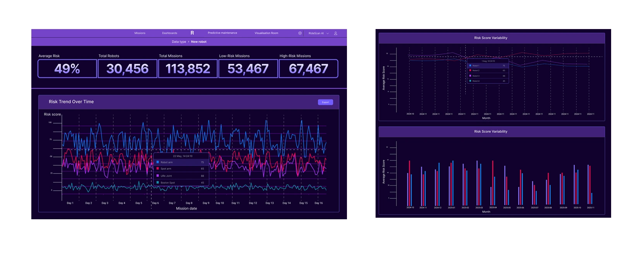
Task: Click Day 16 on the Mission date axis
Action: 319,203
